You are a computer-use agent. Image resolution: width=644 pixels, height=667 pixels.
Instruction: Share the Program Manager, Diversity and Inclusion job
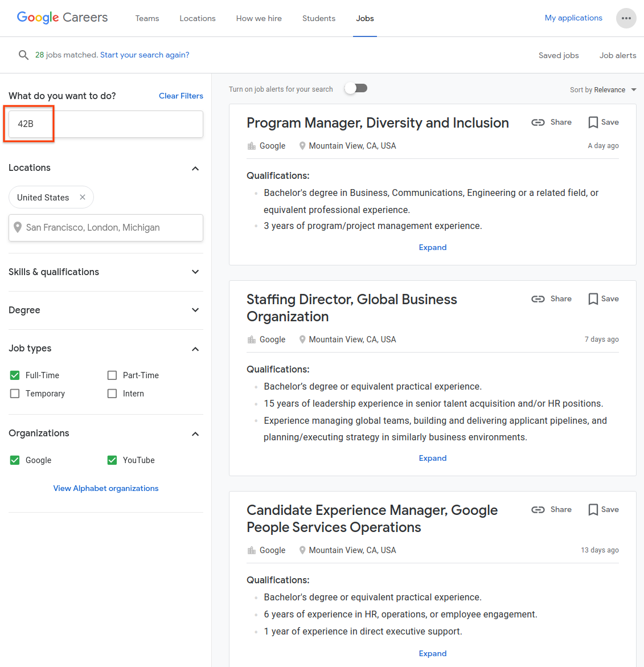point(551,122)
